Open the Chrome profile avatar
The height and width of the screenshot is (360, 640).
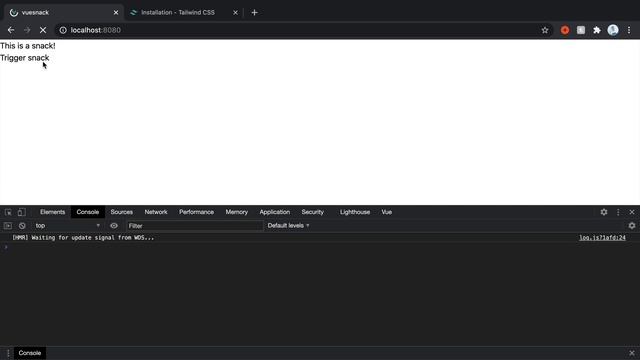(x=613, y=30)
